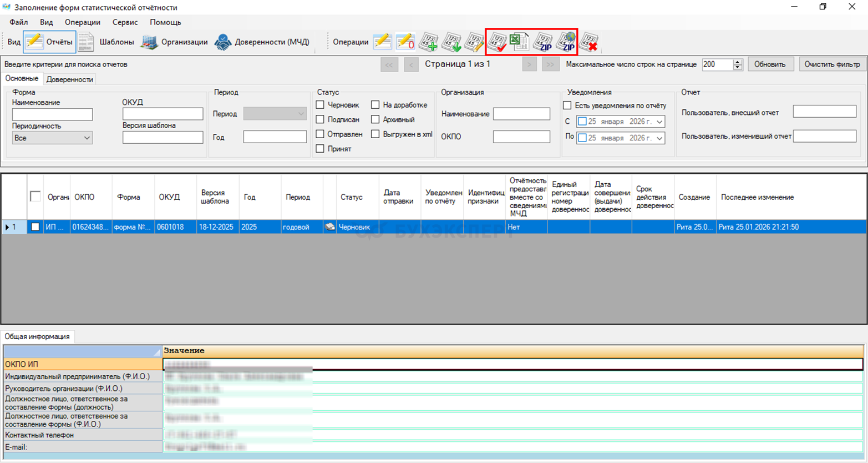
Task: Open Доверенности (МЧД) section
Action: tap(262, 42)
